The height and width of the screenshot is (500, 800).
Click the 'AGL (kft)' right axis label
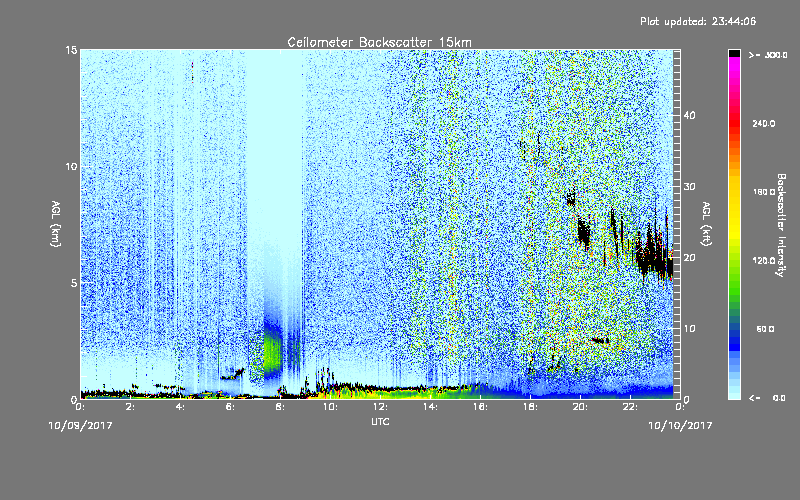point(706,224)
